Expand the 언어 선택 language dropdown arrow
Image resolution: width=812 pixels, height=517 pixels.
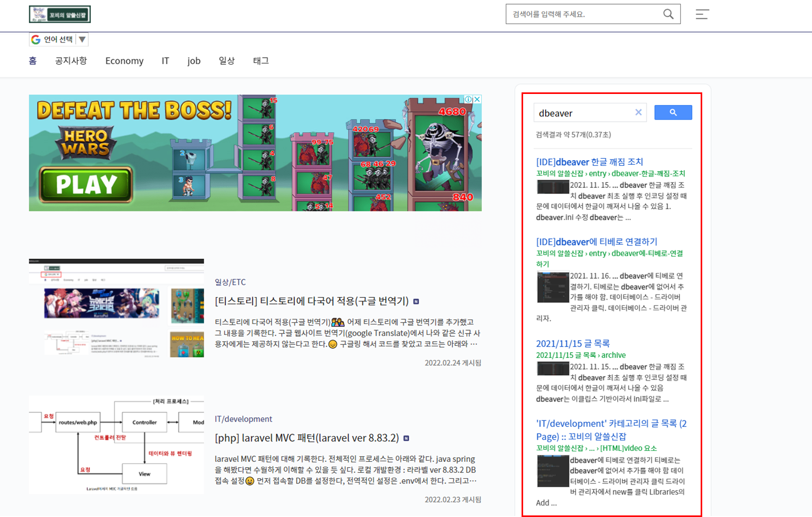coord(82,39)
